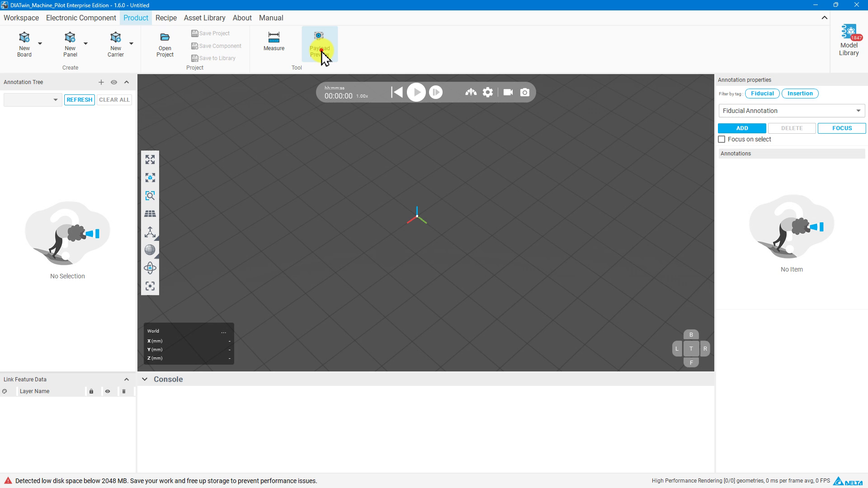
Task: Select Top view on the view cube
Action: [x=691, y=349]
